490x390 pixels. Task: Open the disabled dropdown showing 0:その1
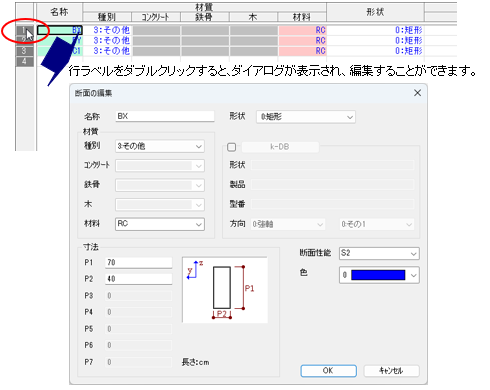pos(377,224)
